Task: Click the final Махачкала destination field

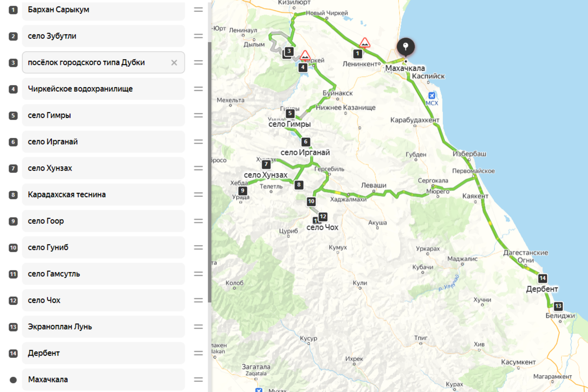Action: [x=103, y=380]
